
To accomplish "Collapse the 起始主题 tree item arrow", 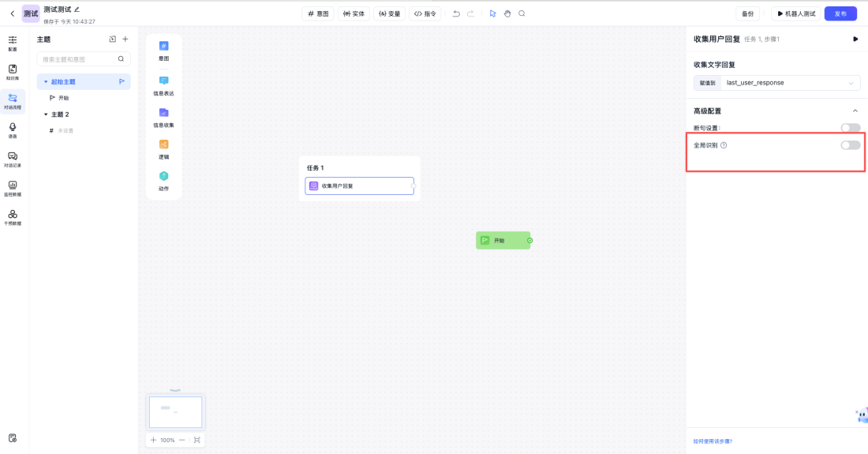I will [x=46, y=82].
